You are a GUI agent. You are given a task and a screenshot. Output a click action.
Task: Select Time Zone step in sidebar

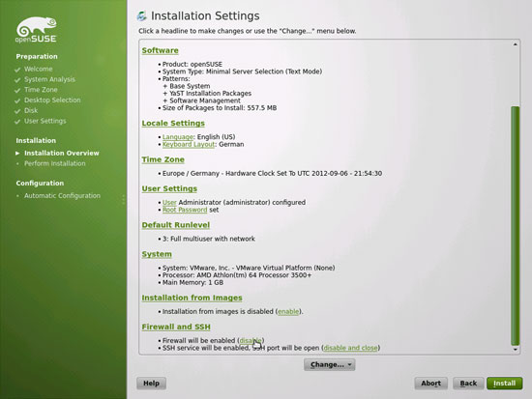click(x=41, y=90)
